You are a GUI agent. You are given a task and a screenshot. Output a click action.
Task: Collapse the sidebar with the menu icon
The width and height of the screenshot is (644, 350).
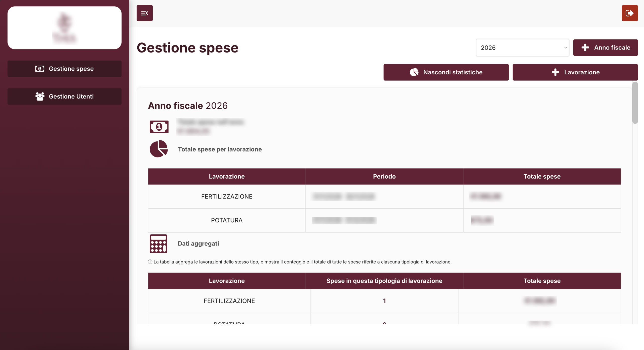click(x=144, y=13)
